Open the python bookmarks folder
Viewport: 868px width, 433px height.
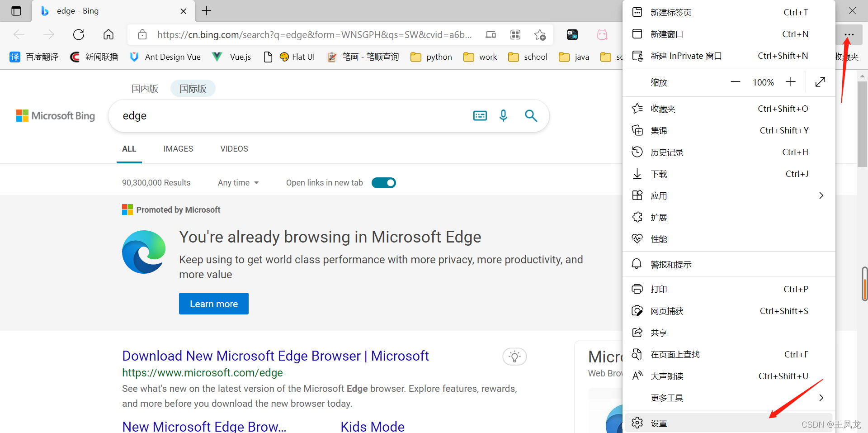point(431,57)
